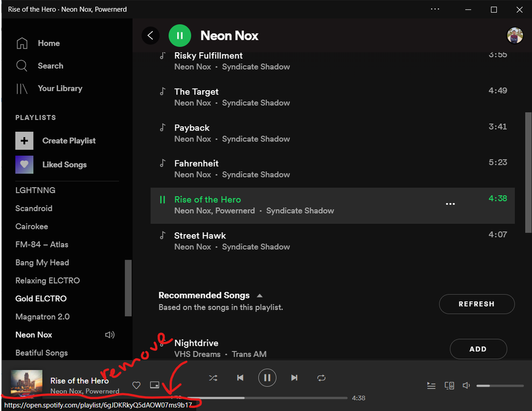532x411 pixels.
Task: Open the three-dot app menu
Action: tap(435, 9)
